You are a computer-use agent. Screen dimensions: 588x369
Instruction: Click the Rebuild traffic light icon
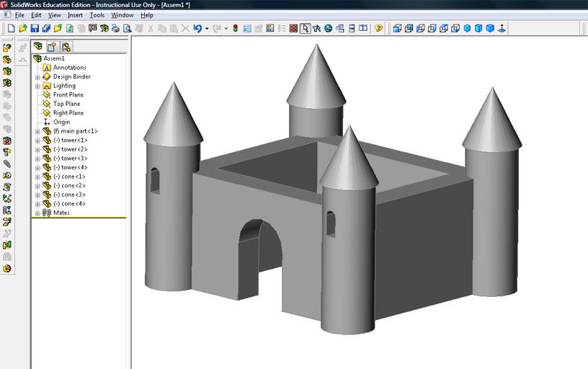coord(235,28)
